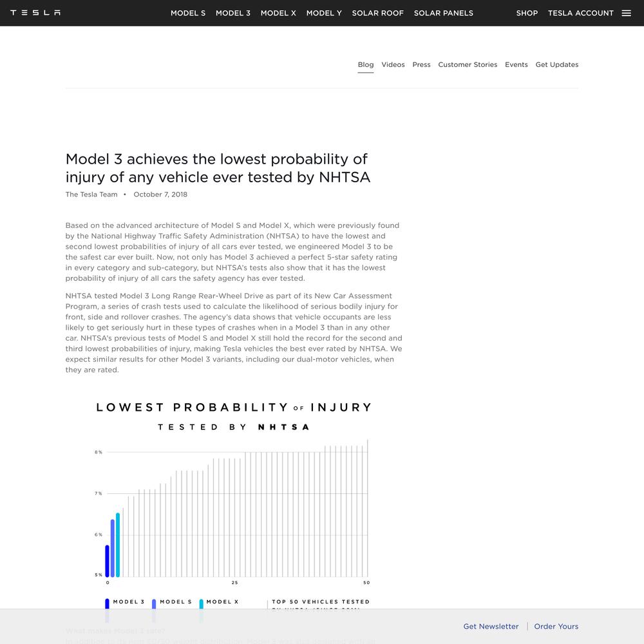Click the Model 3 legend swatch
The image size is (644, 644).
(x=107, y=604)
